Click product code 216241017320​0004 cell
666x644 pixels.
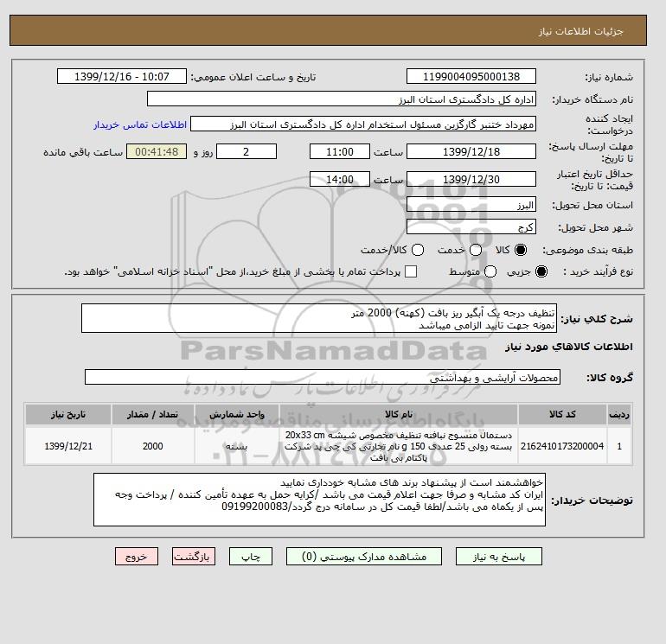point(562,446)
